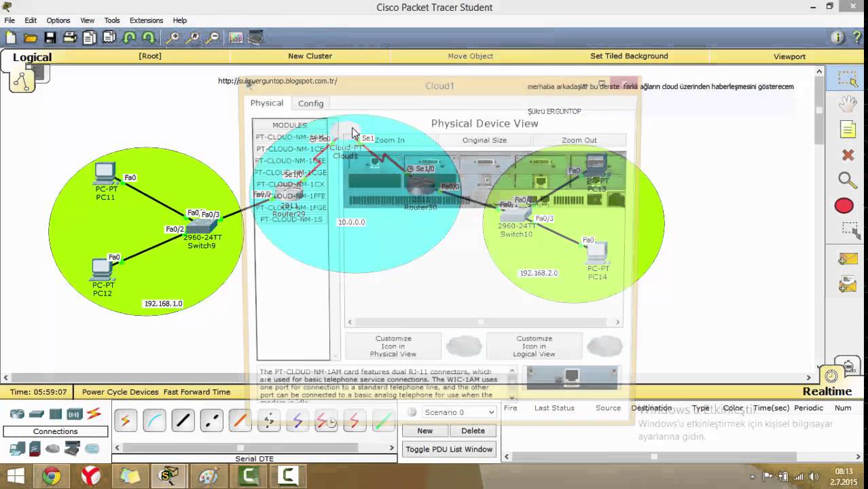Open the Edit menu
Viewport: 868px width, 489px height.
(31, 20)
